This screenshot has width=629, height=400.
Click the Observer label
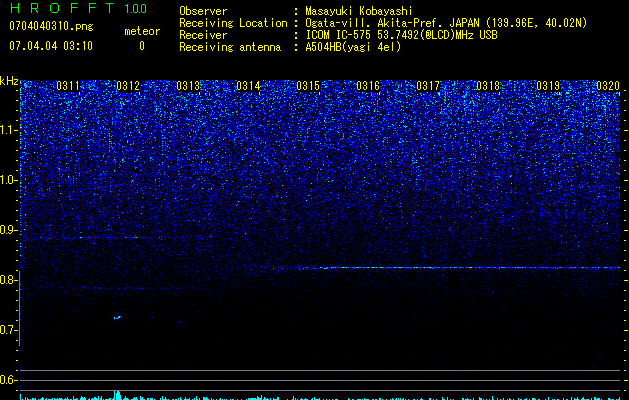click(x=203, y=11)
